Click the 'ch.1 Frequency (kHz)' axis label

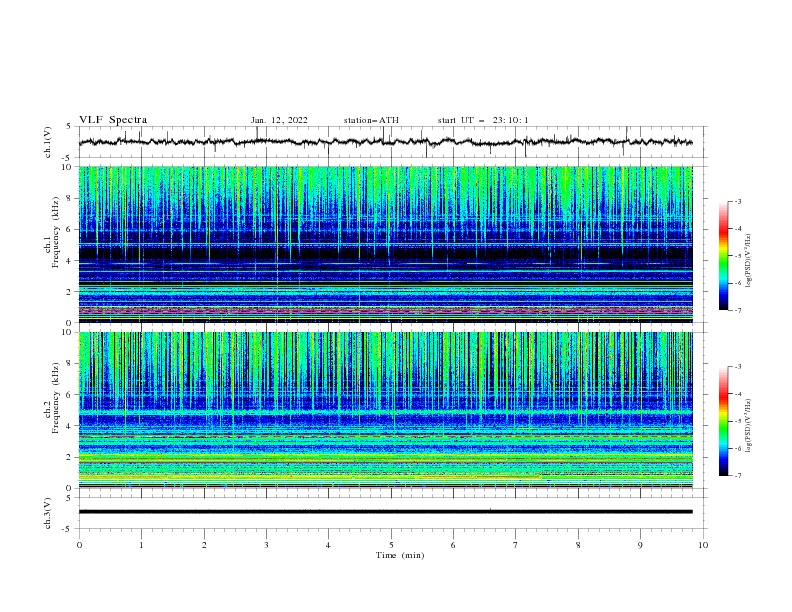point(52,231)
